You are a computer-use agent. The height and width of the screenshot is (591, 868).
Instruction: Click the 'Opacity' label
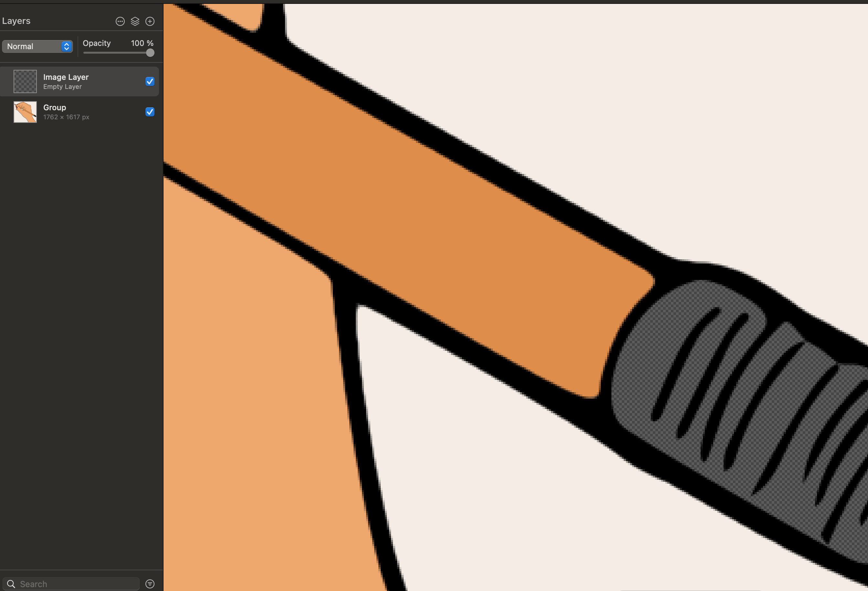point(97,43)
